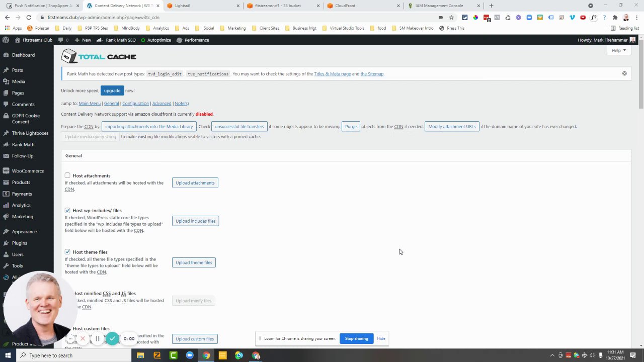
Task: Open Rank Math SEO in admin bar
Action: pyautogui.click(x=116, y=40)
